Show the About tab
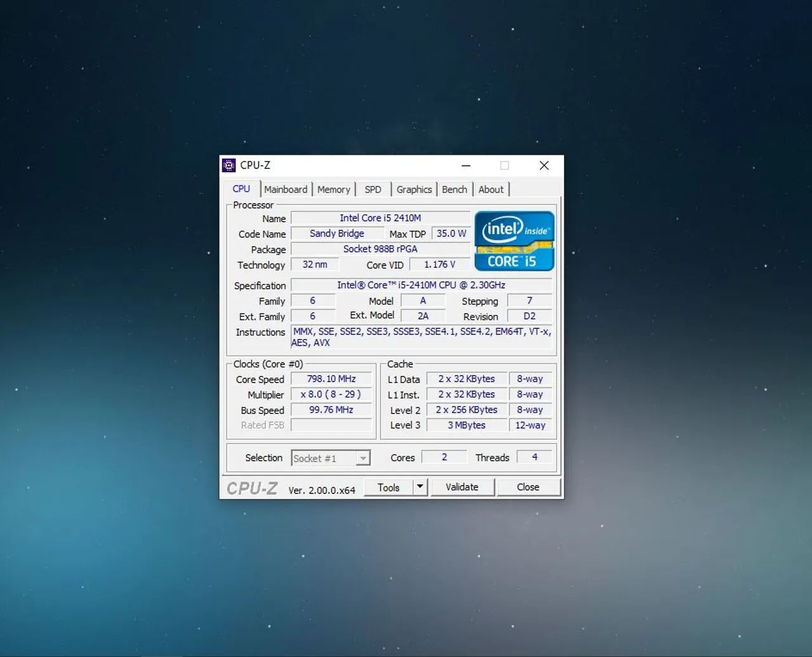The height and width of the screenshot is (657, 812). pos(491,189)
